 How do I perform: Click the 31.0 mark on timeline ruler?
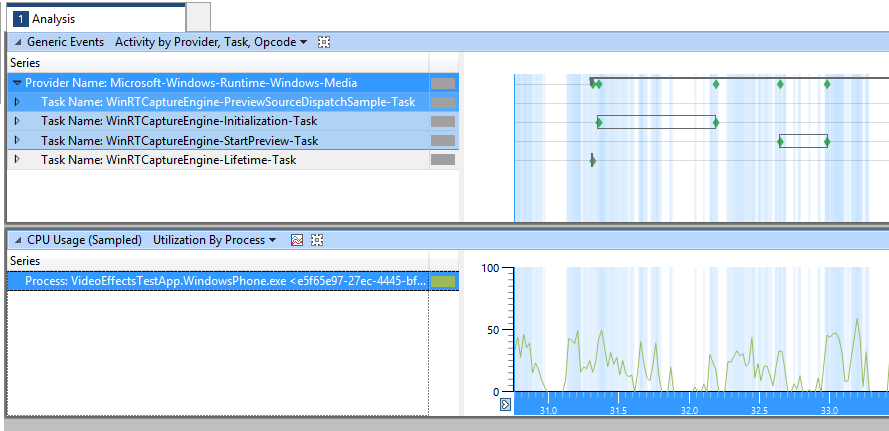[x=548, y=409]
